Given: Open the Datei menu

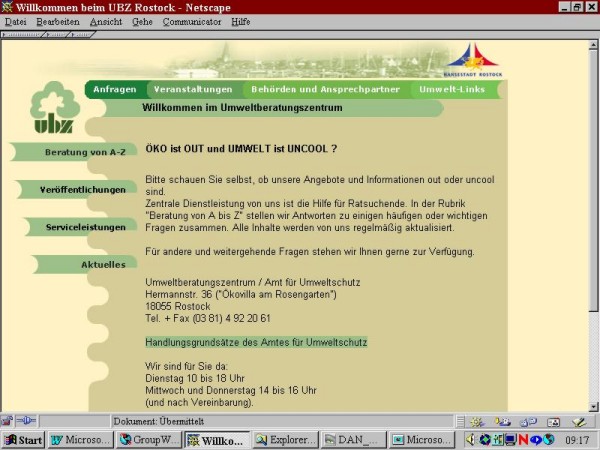Looking at the screenshot, I should tap(16, 21).
